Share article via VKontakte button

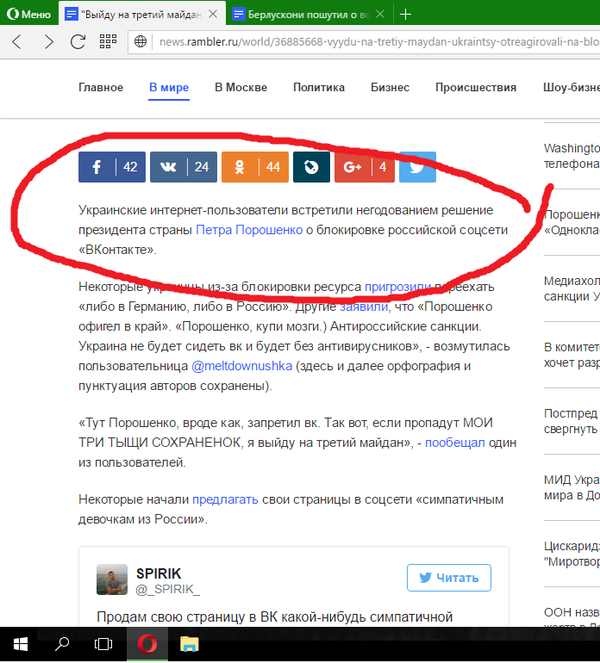tap(183, 167)
